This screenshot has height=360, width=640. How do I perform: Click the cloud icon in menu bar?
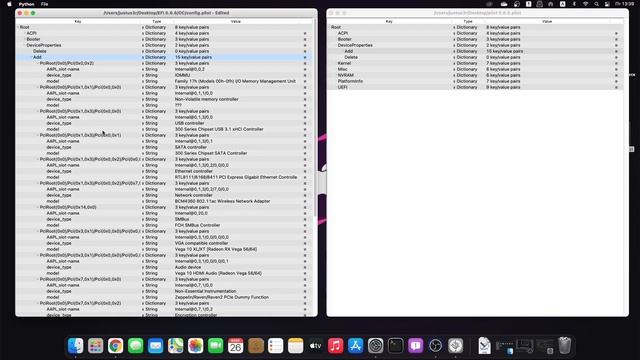point(504,4)
